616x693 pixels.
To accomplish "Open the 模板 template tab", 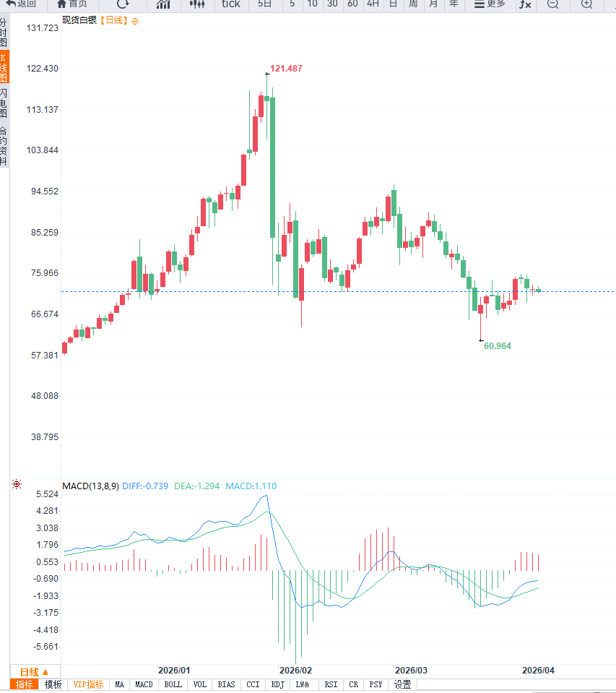I will [x=53, y=684].
